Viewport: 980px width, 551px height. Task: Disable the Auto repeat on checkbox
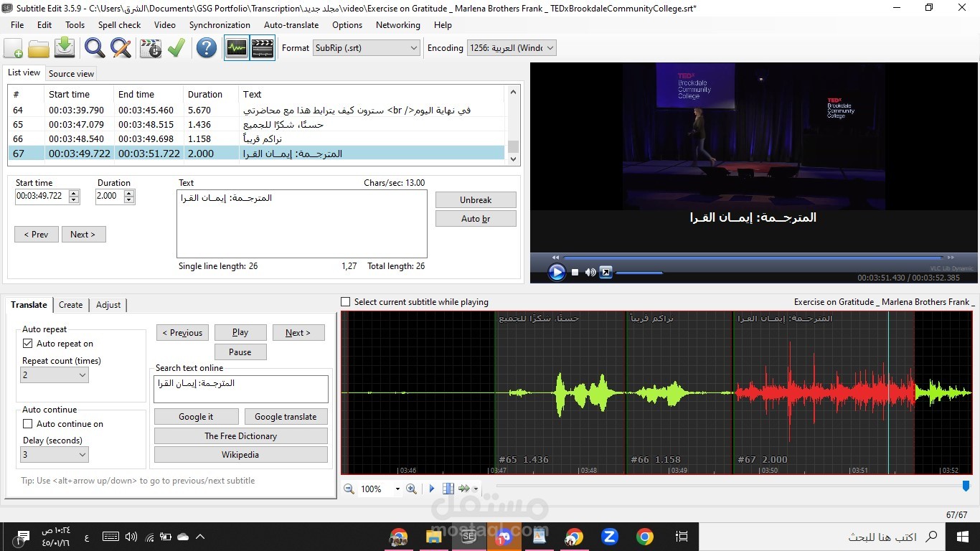click(27, 344)
